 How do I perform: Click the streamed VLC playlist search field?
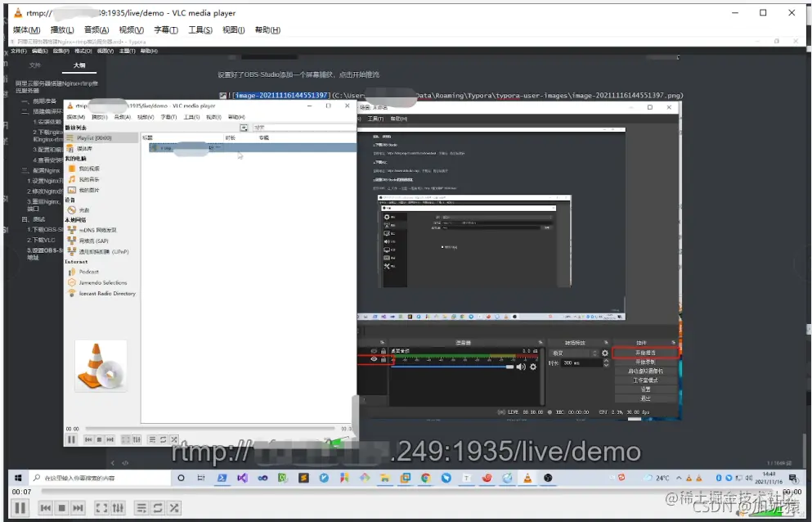point(303,128)
